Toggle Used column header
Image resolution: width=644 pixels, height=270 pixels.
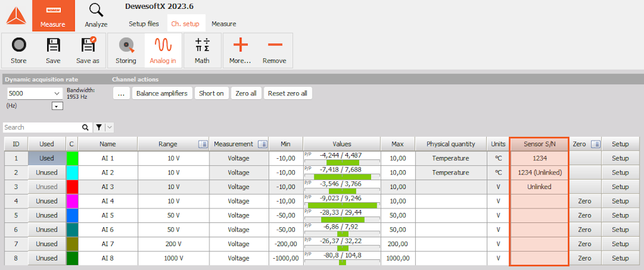click(47, 144)
